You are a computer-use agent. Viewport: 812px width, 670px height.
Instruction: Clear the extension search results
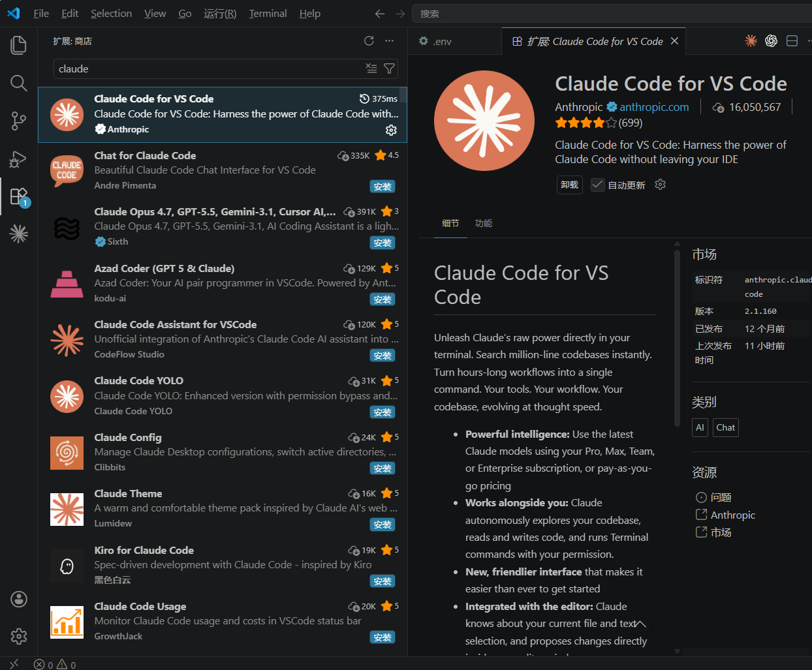coord(371,69)
